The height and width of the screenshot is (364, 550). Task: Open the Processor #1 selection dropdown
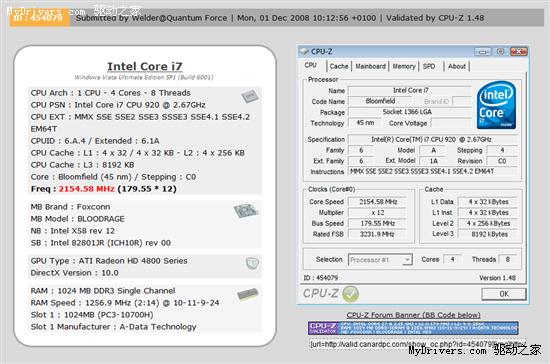[380, 260]
